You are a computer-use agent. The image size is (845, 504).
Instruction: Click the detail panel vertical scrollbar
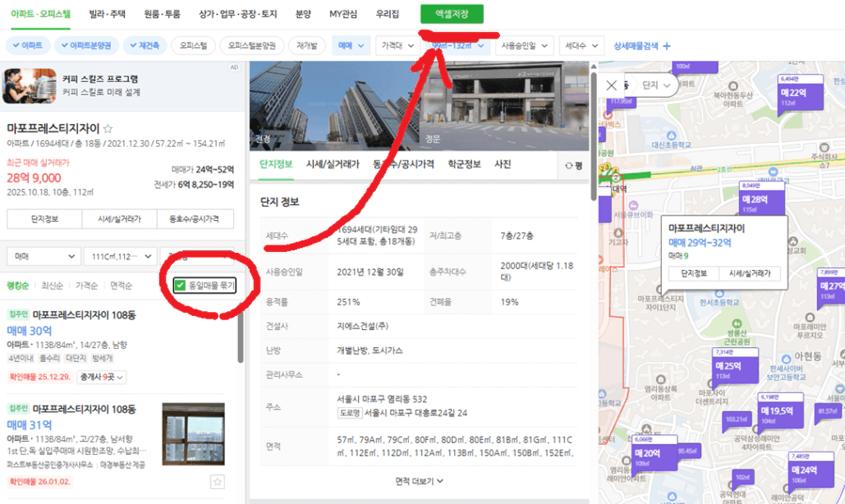[594, 137]
